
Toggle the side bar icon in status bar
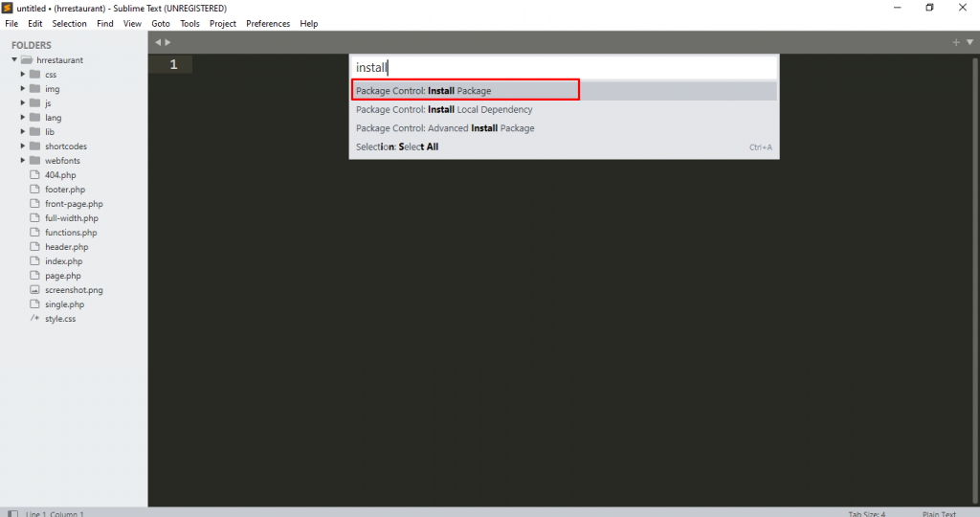coord(11,513)
